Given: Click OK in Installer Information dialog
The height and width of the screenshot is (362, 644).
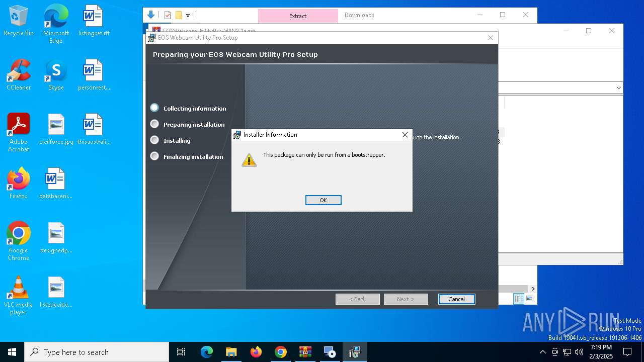Looking at the screenshot, I should click(323, 200).
